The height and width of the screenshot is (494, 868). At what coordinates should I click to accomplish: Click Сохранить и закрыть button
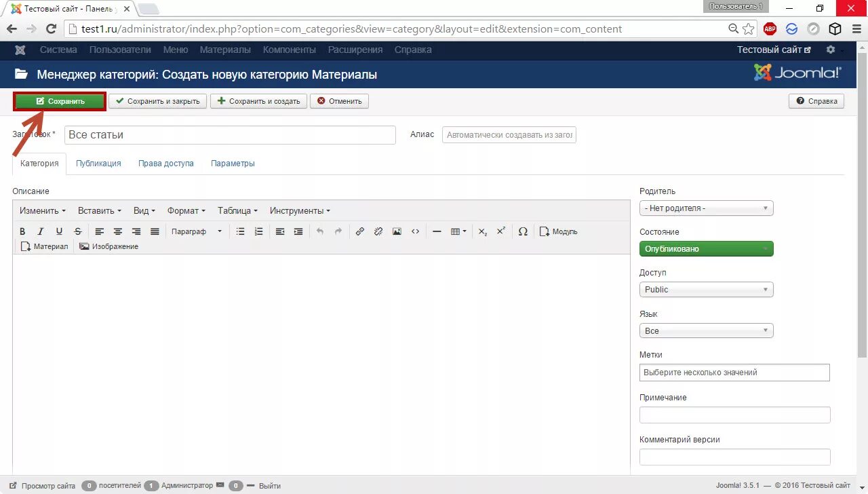click(157, 101)
